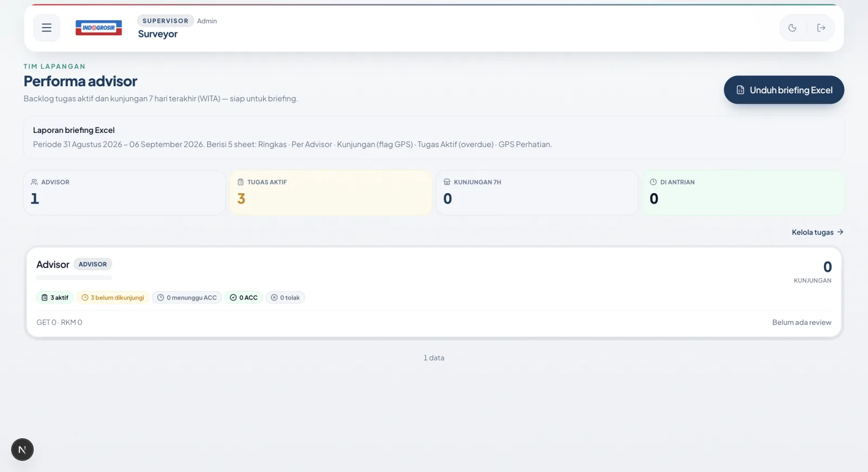Click the Indogrosir logo
Viewport: 868px width, 472px height.
[x=99, y=28]
